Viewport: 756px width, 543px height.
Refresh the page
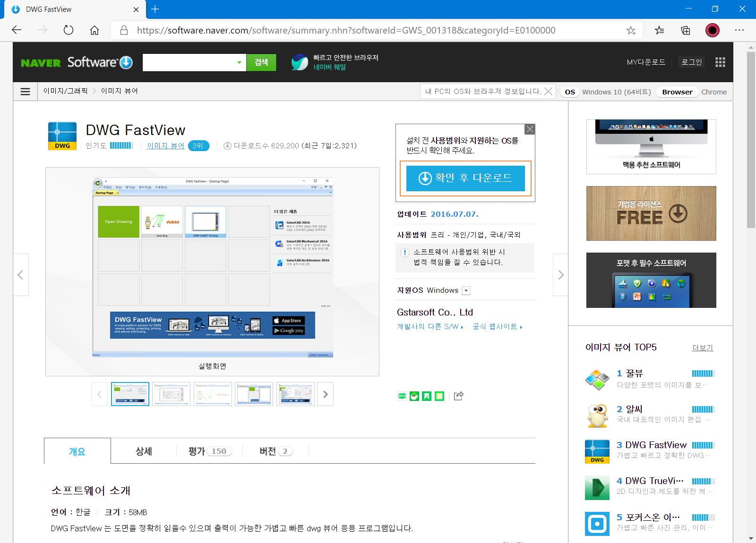point(69,30)
